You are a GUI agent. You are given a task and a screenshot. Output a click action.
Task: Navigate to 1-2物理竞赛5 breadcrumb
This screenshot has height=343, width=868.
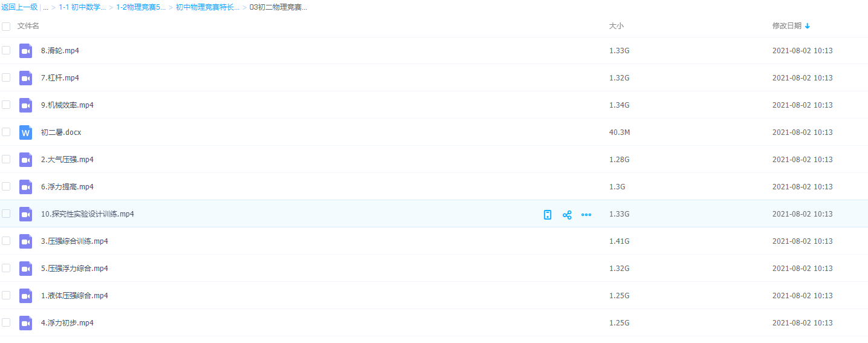pos(141,7)
